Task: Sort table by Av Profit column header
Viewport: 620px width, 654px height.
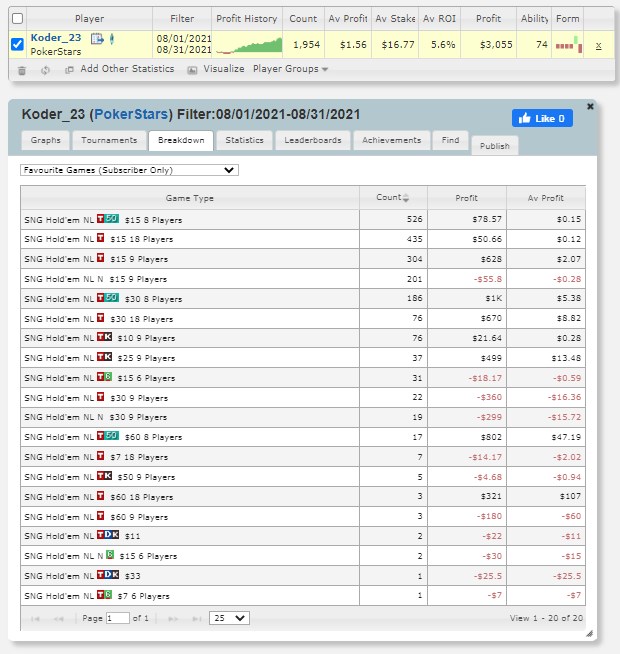Action: [x=546, y=198]
